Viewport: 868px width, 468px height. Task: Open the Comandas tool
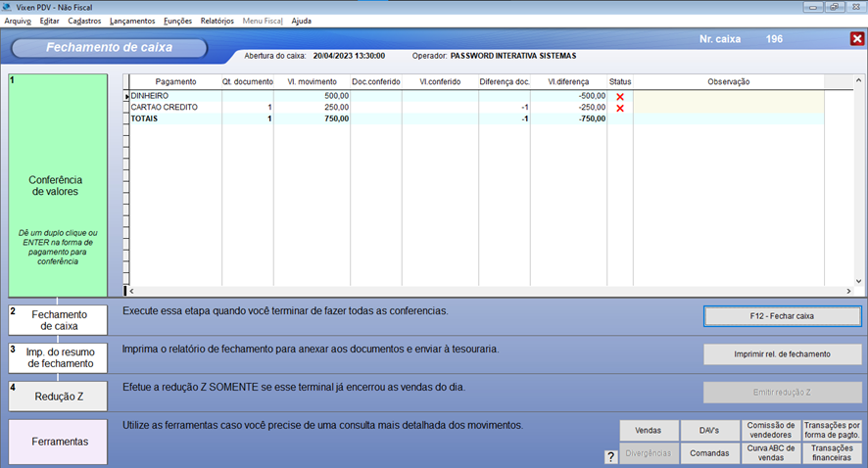[x=709, y=453]
